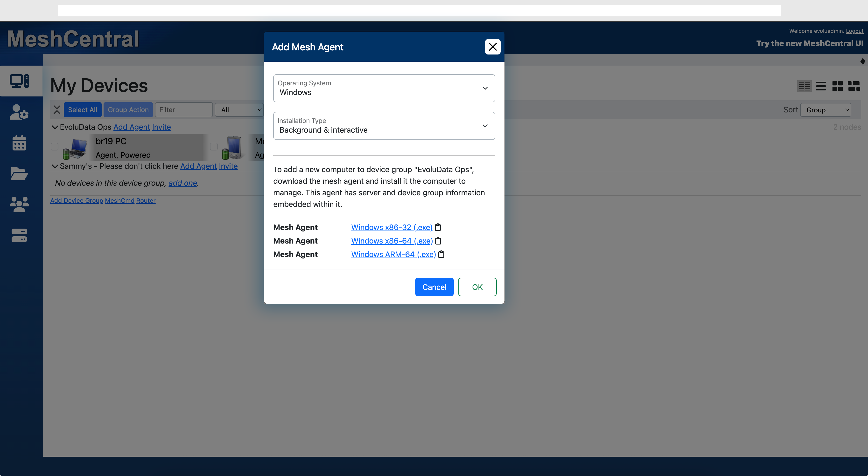Download the Windows ARM-64 (.exe) agent
Image resolution: width=868 pixels, height=476 pixels.
pyautogui.click(x=393, y=254)
